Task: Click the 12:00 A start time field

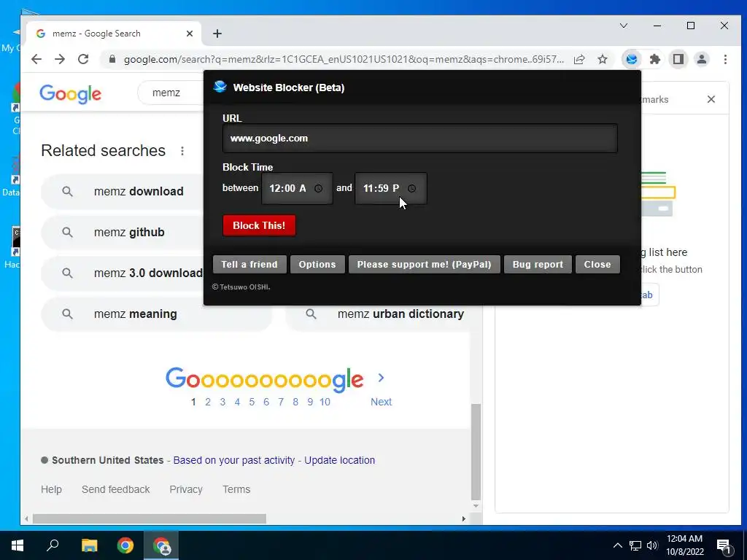Action: 297,189
